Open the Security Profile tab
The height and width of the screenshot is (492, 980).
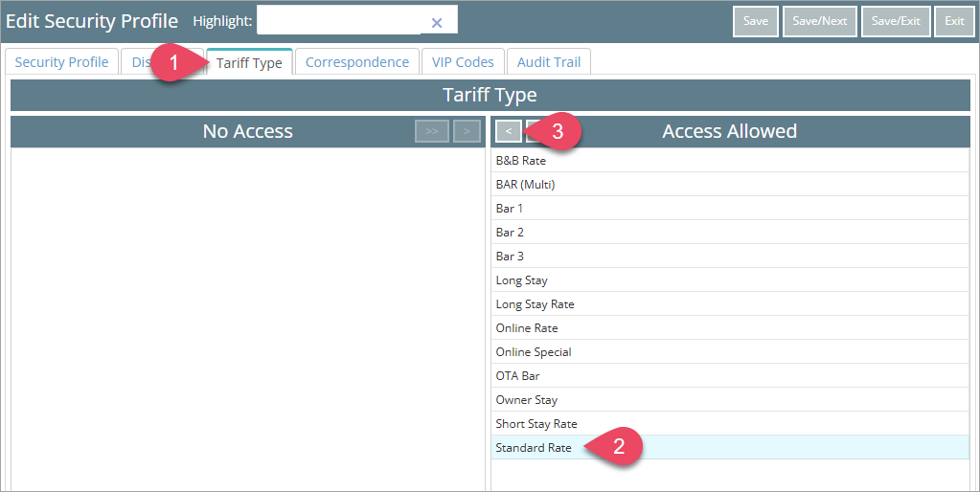[61, 62]
